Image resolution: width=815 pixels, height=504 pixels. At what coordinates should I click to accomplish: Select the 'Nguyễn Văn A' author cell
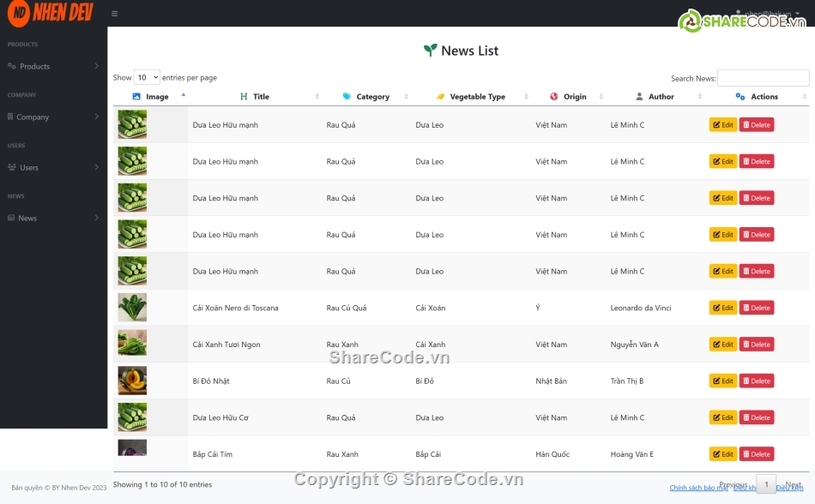click(634, 344)
